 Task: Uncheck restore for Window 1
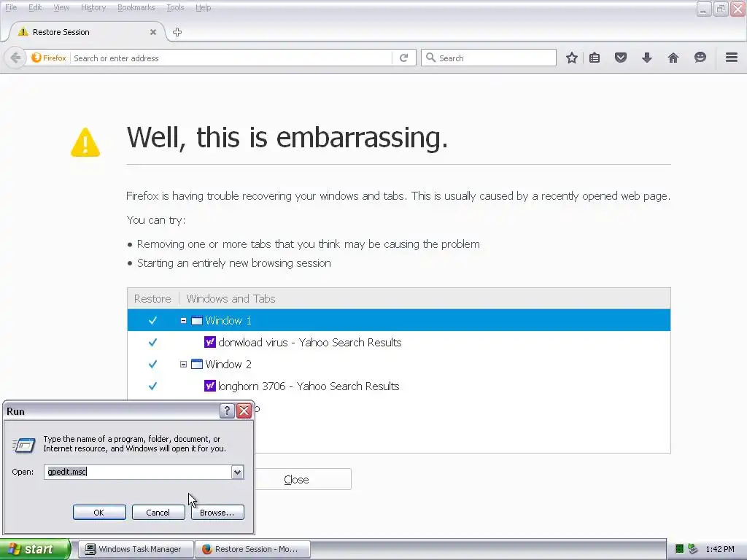[152, 321]
